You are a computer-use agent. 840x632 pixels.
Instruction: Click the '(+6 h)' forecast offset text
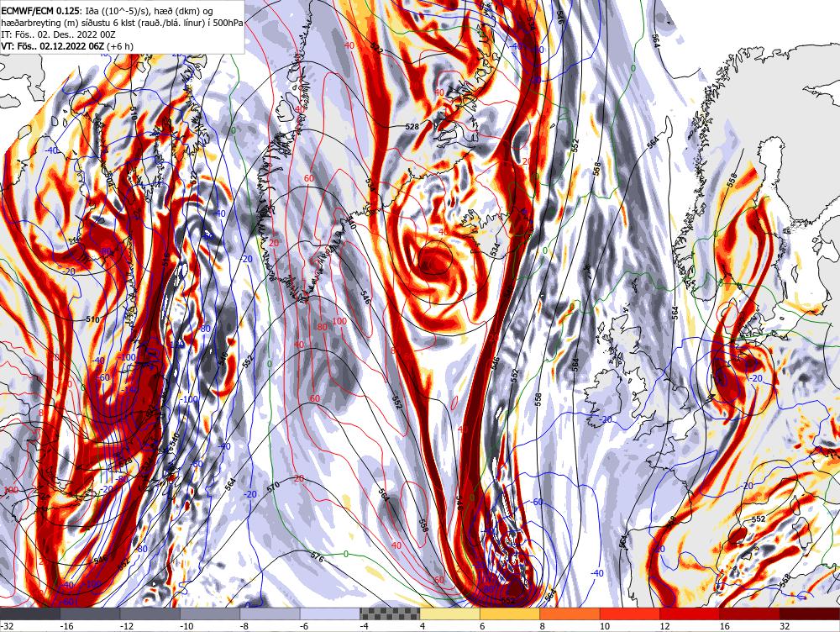tap(120, 46)
